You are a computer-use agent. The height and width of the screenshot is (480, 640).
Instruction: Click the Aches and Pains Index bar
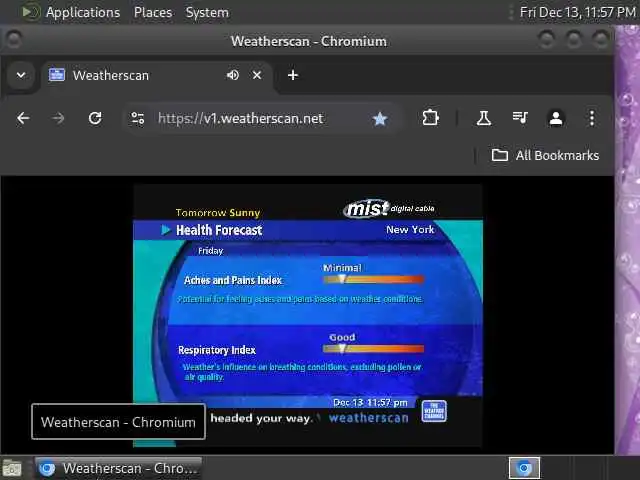[373, 280]
